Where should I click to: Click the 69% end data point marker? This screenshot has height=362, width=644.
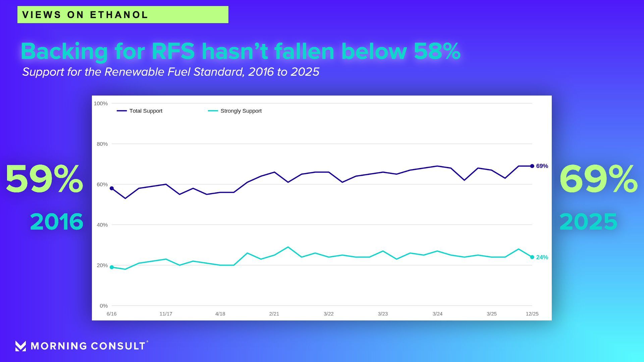click(x=532, y=166)
